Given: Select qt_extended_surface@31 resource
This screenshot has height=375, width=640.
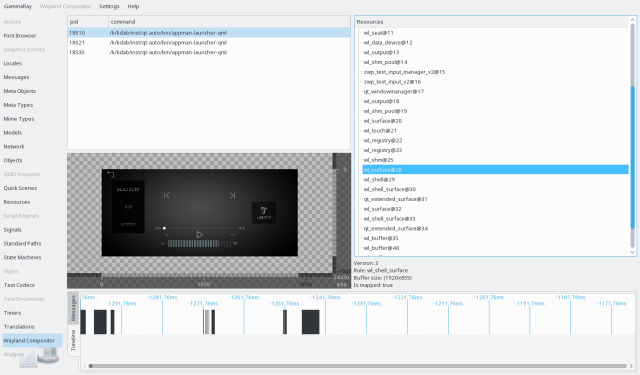Looking at the screenshot, I should [396, 199].
